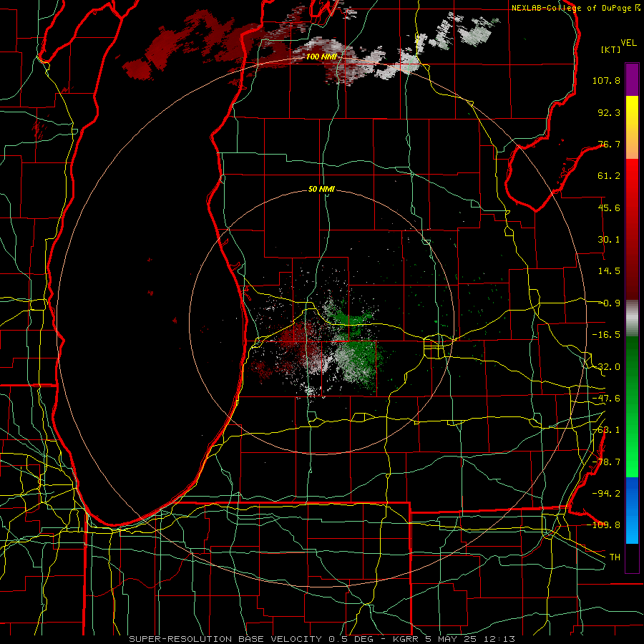The height and width of the screenshot is (644, 644).
Task: Click the -0.9 scale value
Action: coord(609,303)
